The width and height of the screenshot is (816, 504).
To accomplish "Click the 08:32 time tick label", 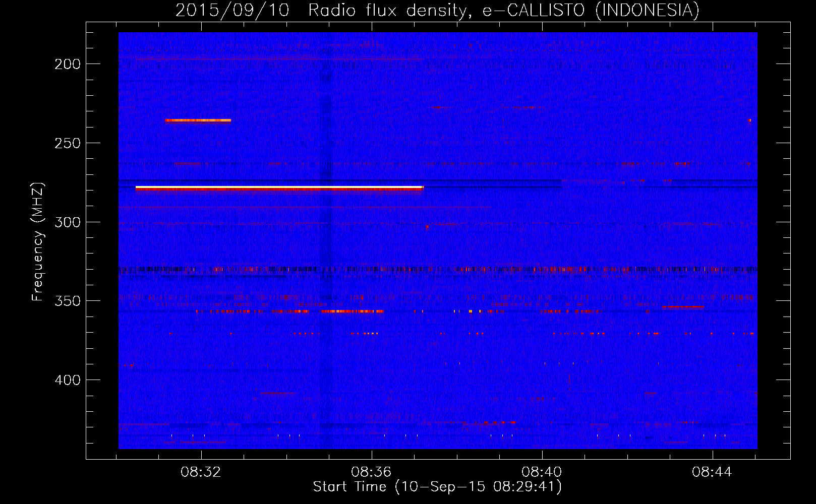I will [201, 472].
